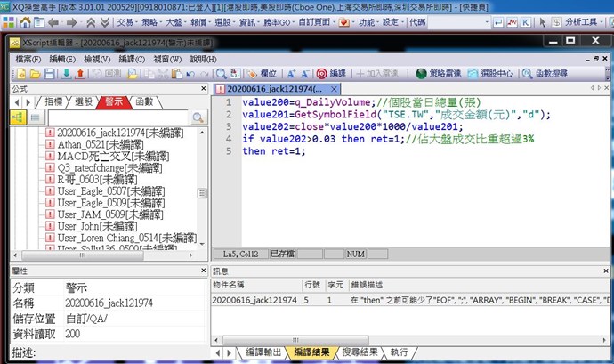614x364 pixels.
Task: Switch formula list to flat list icon
Action: (x=34, y=117)
